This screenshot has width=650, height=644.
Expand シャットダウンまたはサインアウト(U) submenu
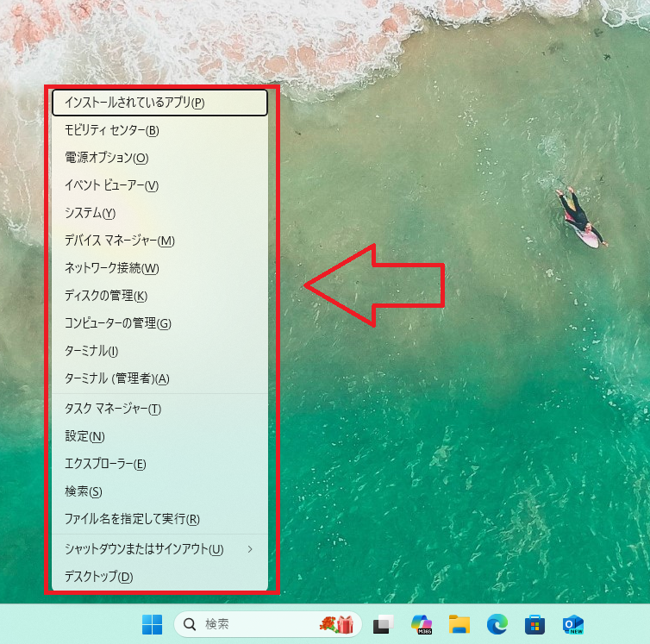(159, 549)
